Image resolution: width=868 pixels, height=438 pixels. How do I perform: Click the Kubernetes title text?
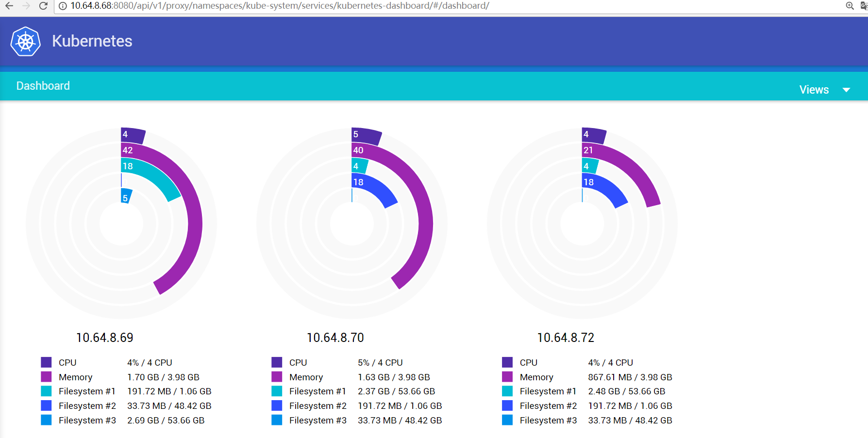click(92, 41)
